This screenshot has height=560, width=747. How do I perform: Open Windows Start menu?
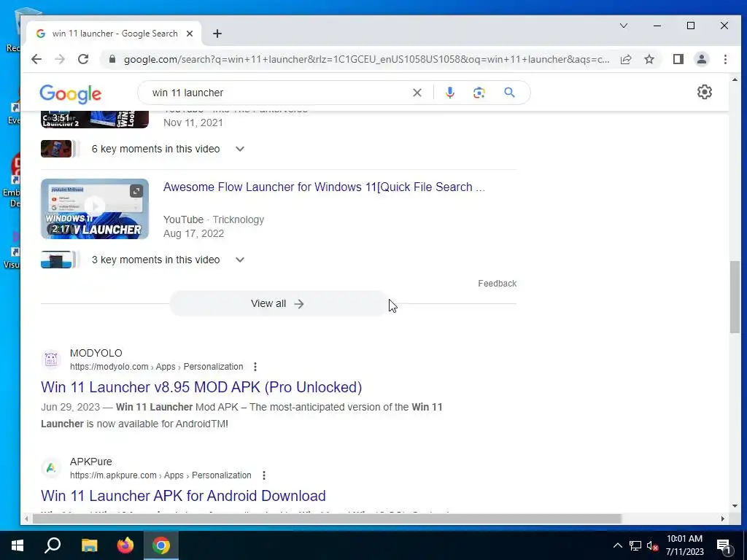coord(18,545)
